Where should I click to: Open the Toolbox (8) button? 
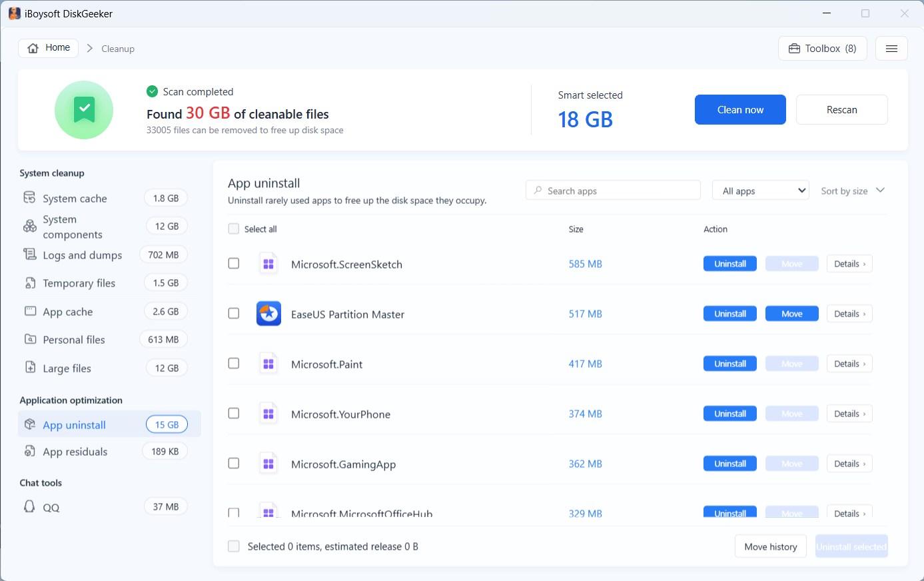pyautogui.click(x=823, y=49)
